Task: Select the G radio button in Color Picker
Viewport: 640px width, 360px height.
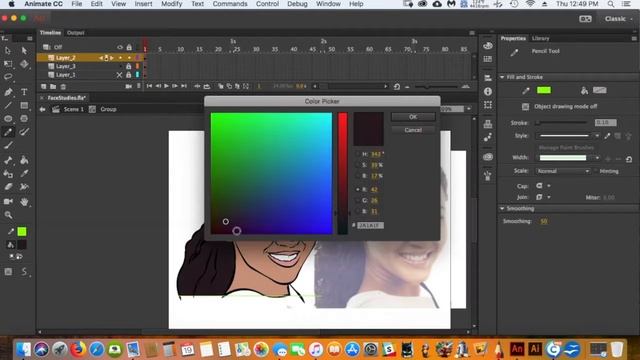Action: pyautogui.click(x=358, y=200)
